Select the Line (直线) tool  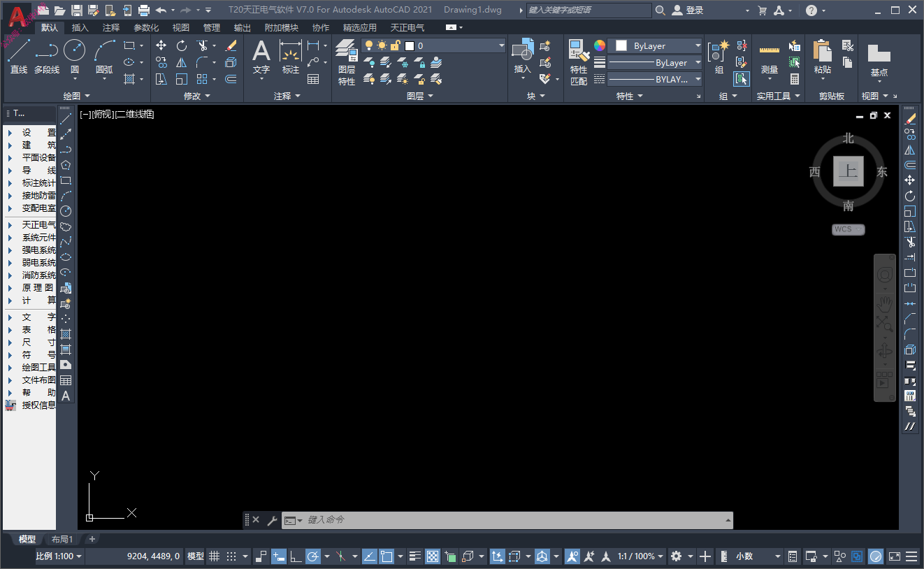click(19, 56)
